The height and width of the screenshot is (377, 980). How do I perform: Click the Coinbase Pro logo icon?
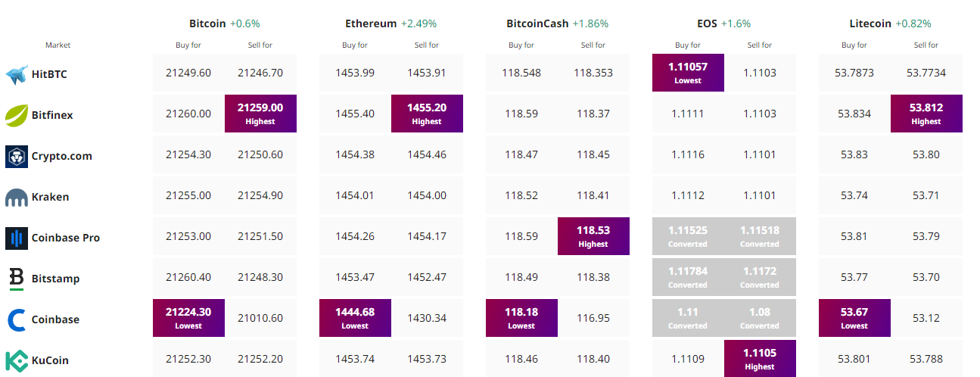(x=17, y=238)
